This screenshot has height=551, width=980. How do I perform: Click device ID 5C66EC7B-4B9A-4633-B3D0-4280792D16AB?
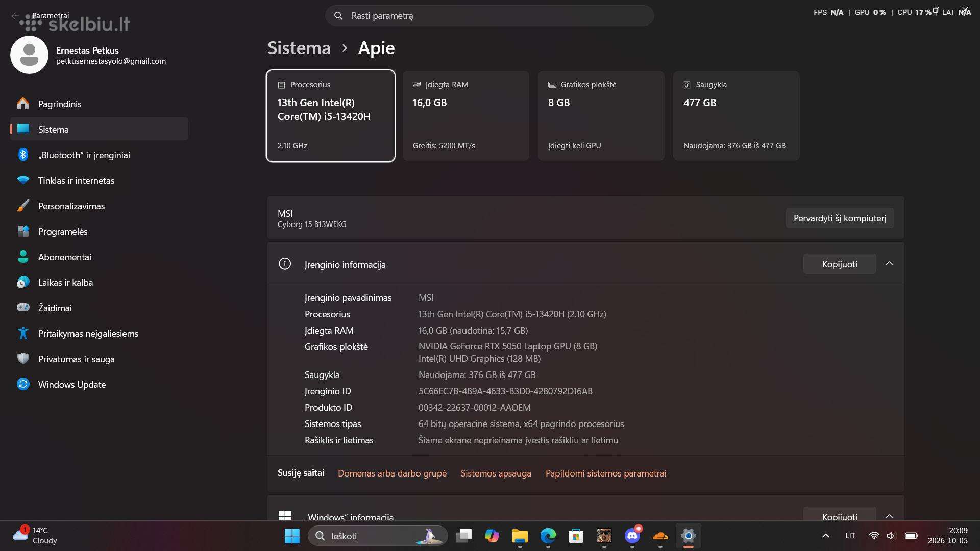click(505, 391)
